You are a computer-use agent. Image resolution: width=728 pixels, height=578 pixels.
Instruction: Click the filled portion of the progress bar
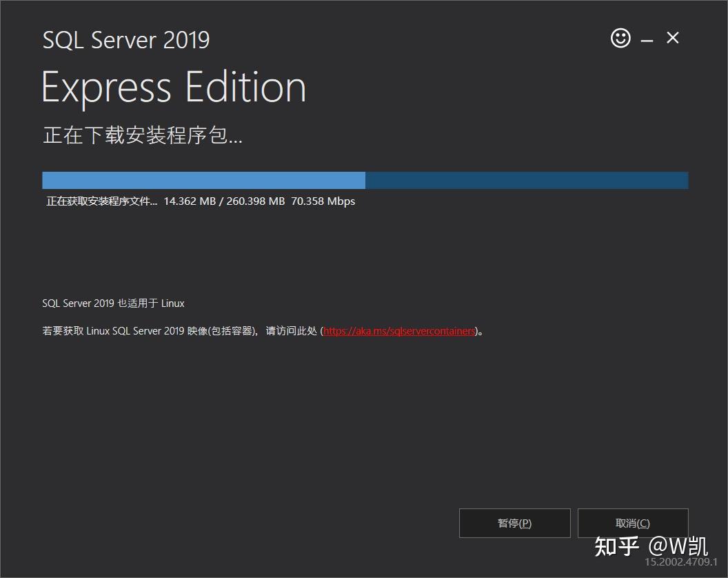(203, 181)
